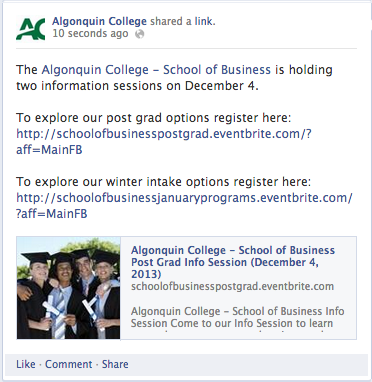Click the preview description starting 'Algonquin College – School of Business Info'

click(237, 318)
